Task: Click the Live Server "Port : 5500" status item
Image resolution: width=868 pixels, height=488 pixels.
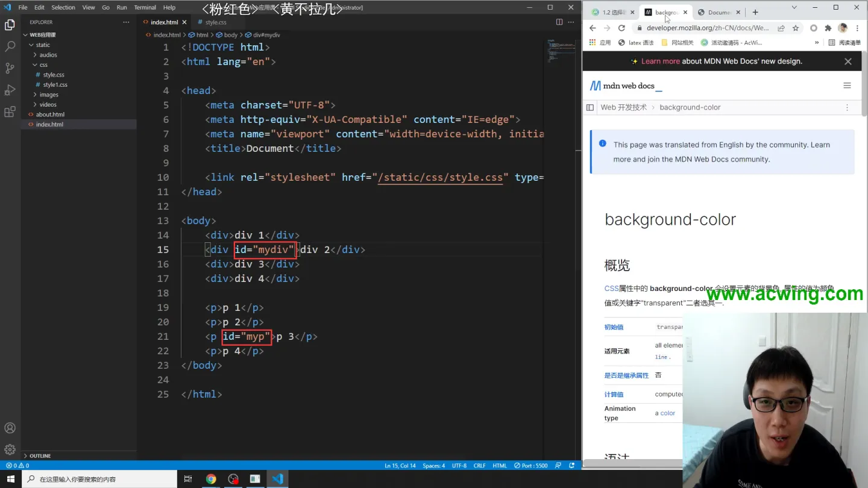Action: point(530,465)
